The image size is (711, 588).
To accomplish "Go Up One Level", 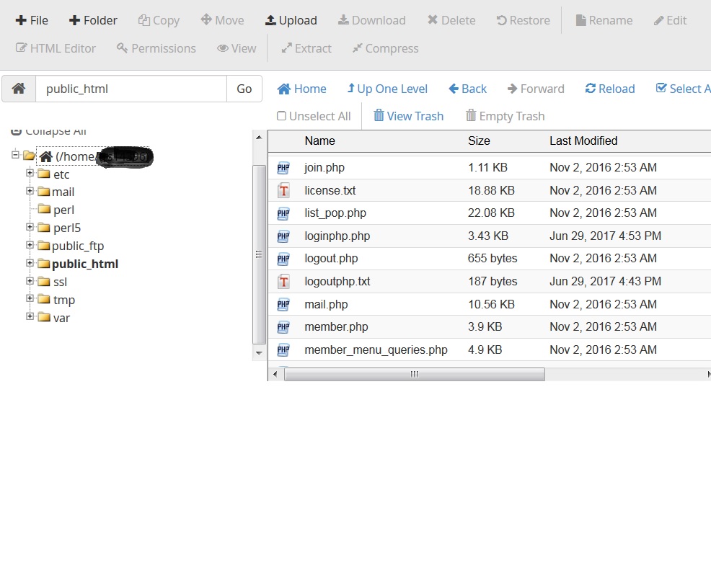I will pyautogui.click(x=387, y=89).
